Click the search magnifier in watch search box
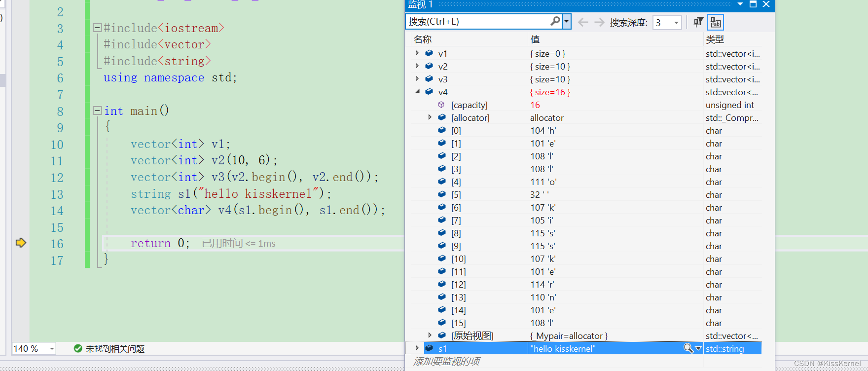This screenshot has width=868, height=371. coord(555,21)
